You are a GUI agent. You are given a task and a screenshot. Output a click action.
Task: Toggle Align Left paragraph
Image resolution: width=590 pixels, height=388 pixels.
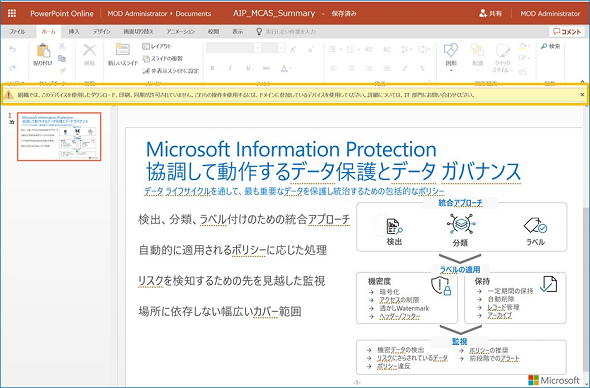tap(333, 68)
